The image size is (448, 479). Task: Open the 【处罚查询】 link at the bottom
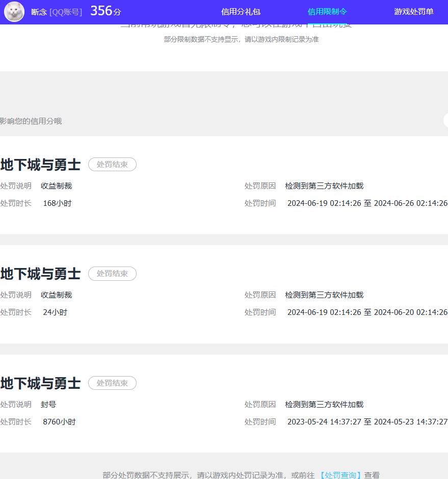pyautogui.click(x=340, y=475)
